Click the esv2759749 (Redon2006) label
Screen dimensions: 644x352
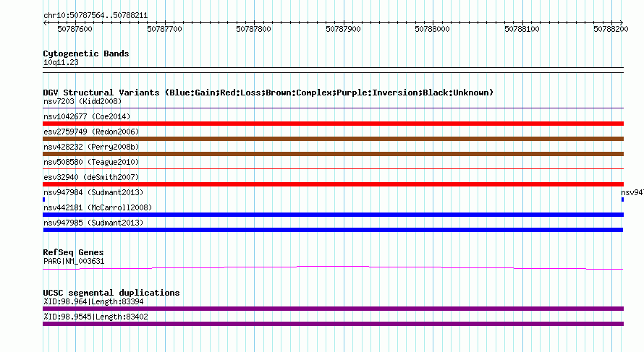91,132
